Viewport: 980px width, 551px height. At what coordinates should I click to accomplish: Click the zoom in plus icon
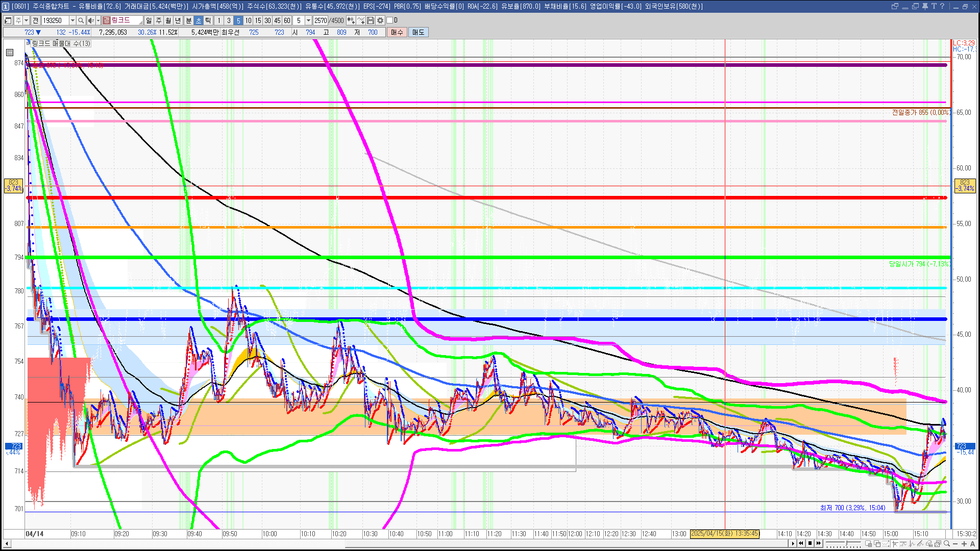click(x=964, y=544)
